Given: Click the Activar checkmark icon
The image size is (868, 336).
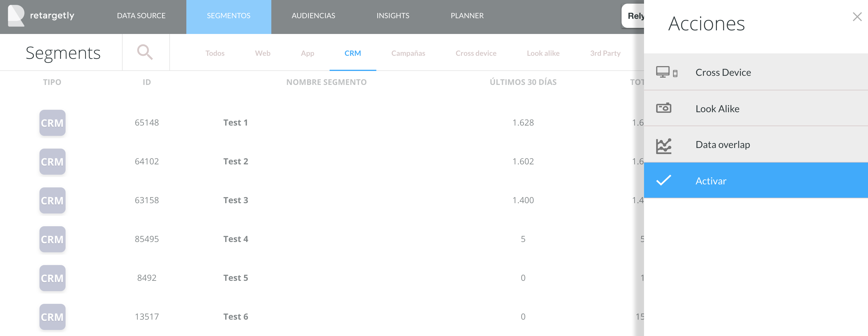Looking at the screenshot, I should point(663,180).
